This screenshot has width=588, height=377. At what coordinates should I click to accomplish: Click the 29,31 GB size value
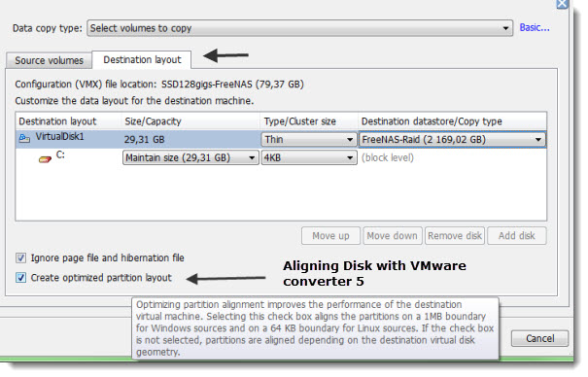145,139
